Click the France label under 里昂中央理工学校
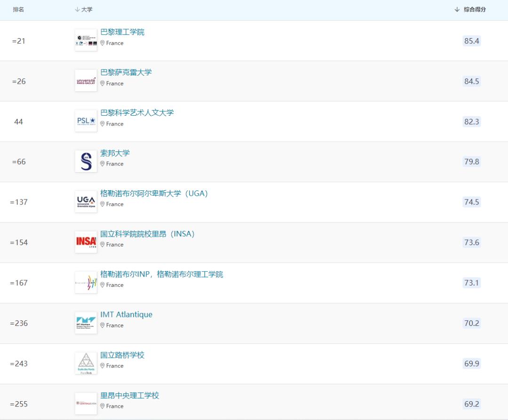508x420 pixels. (x=114, y=406)
